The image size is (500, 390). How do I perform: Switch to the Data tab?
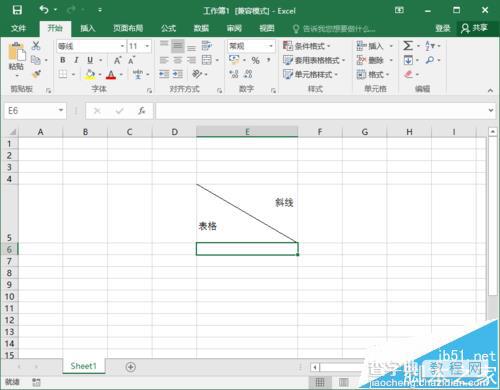click(201, 28)
